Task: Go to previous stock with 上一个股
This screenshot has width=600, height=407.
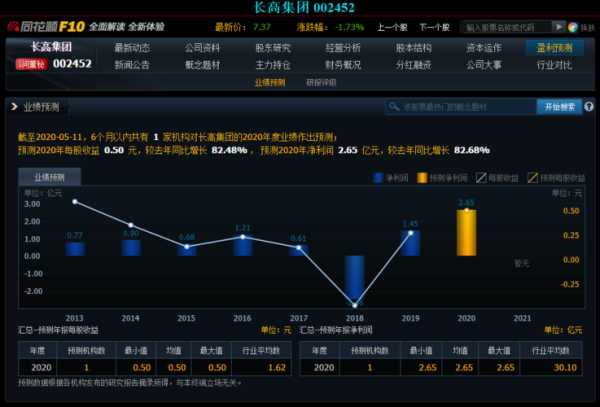Action: [391, 27]
